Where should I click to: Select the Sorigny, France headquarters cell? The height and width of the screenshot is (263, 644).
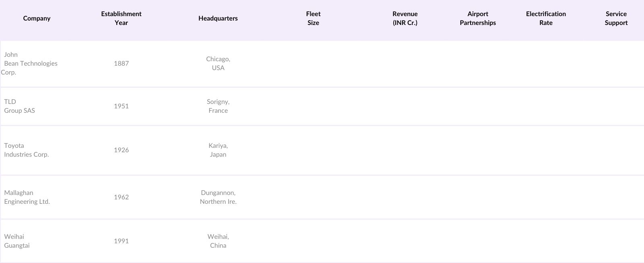pos(218,106)
